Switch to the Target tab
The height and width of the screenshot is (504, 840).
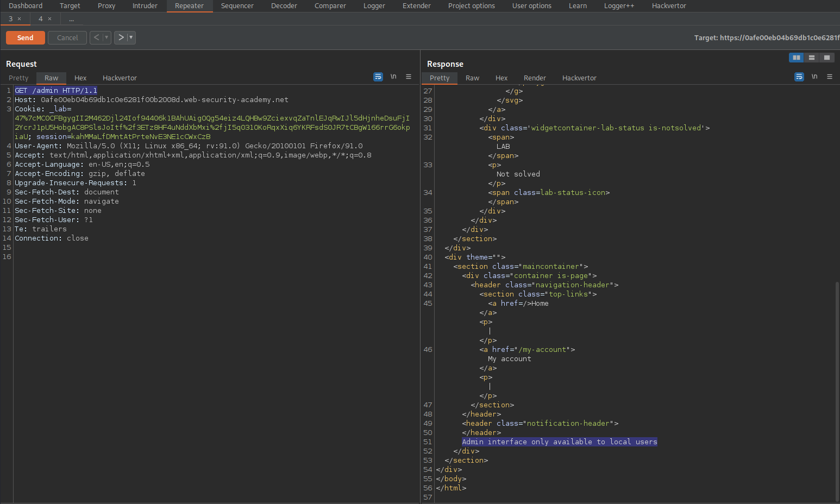click(x=70, y=6)
